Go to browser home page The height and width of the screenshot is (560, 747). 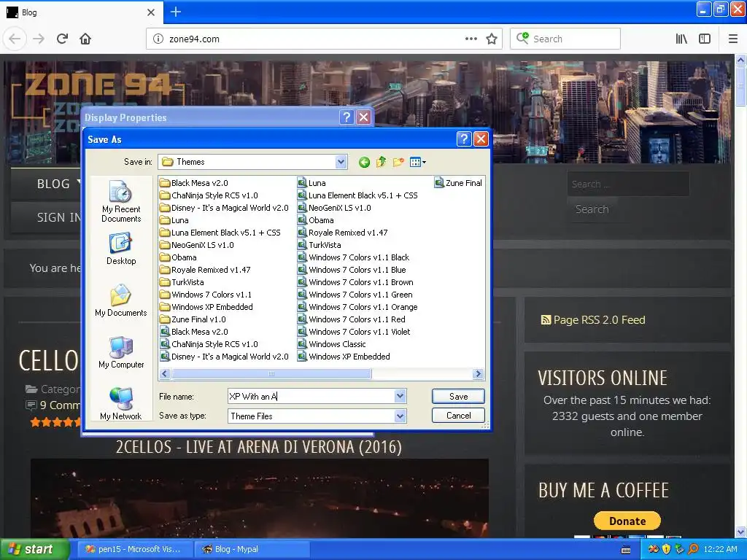85,39
